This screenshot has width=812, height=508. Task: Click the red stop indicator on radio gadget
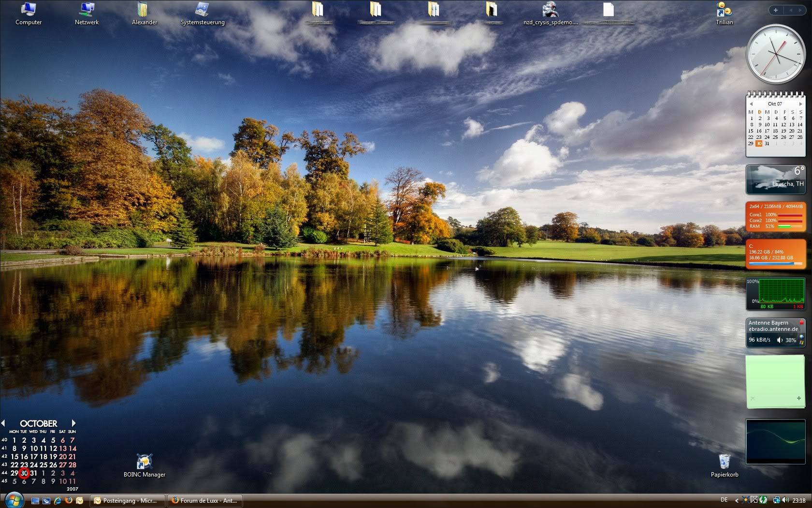(x=801, y=323)
